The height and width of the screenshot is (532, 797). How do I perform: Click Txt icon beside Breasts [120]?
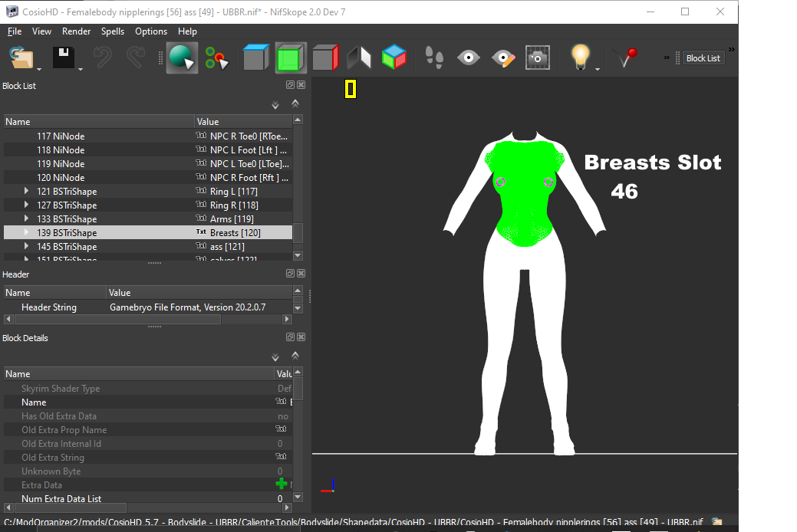click(x=201, y=232)
